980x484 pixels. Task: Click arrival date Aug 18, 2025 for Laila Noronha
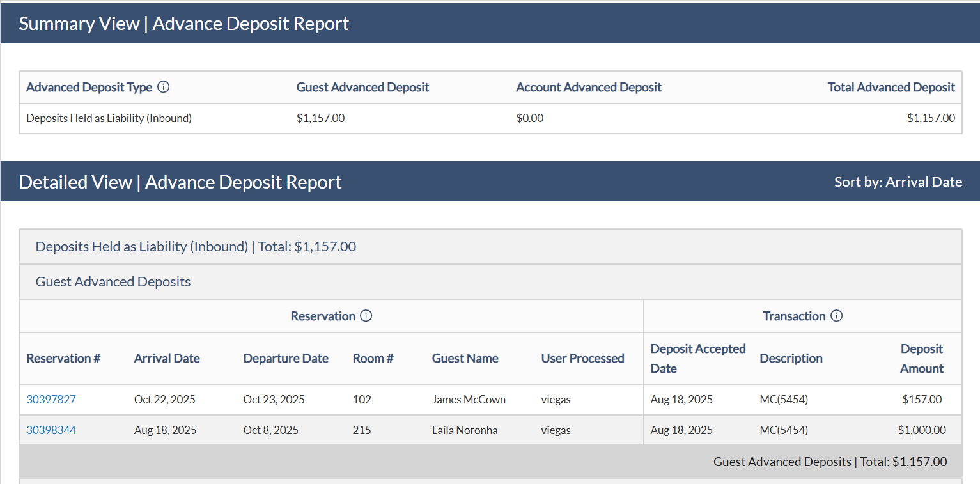click(166, 430)
